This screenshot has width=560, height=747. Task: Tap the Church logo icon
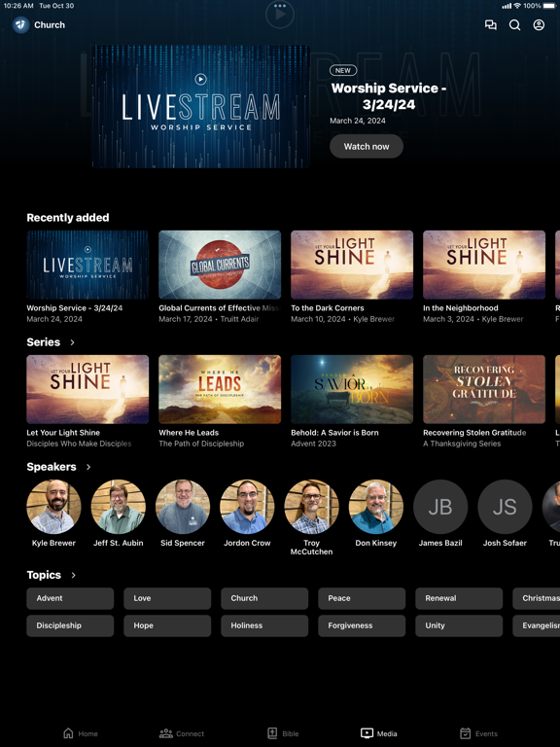point(21,24)
